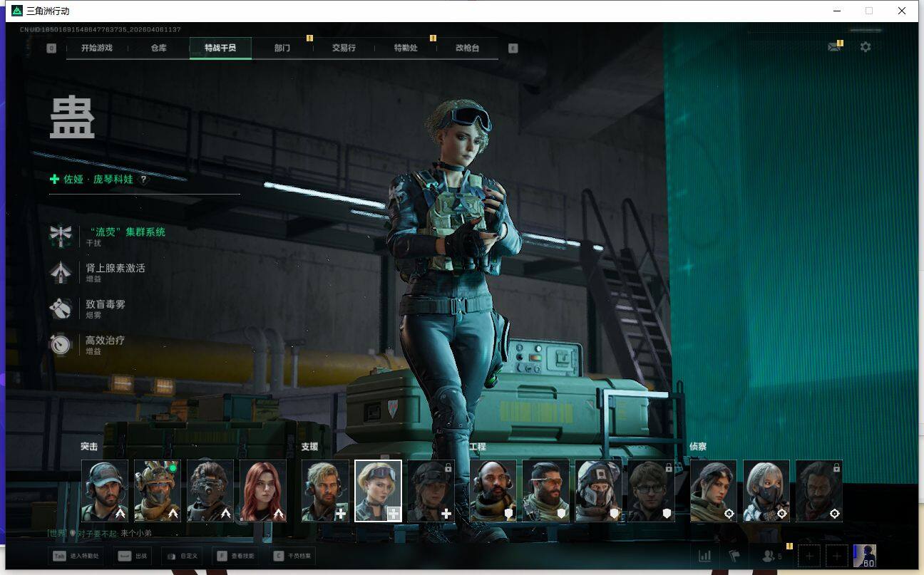Select the 致盲毒雾 skill icon

point(61,308)
